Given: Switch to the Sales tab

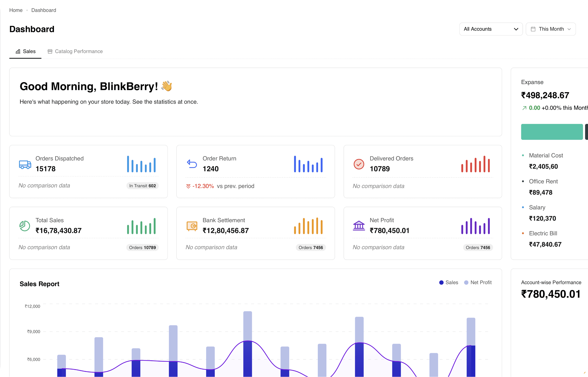Looking at the screenshot, I should [x=26, y=51].
